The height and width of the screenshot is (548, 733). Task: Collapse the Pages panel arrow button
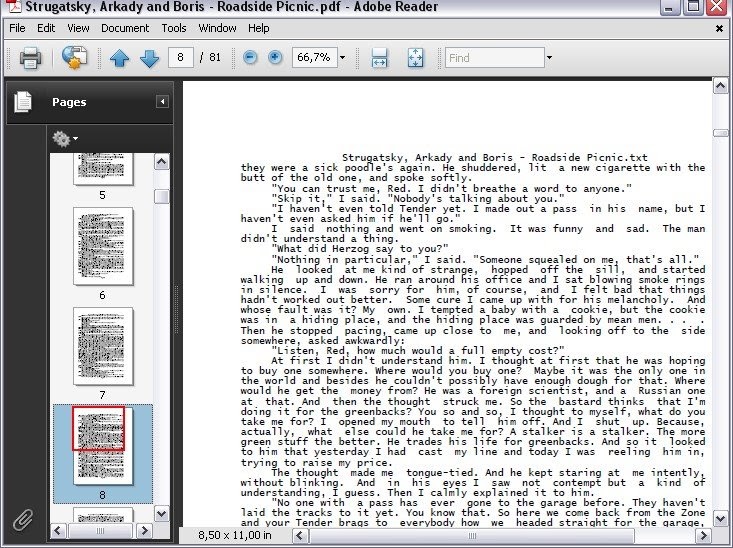click(162, 101)
